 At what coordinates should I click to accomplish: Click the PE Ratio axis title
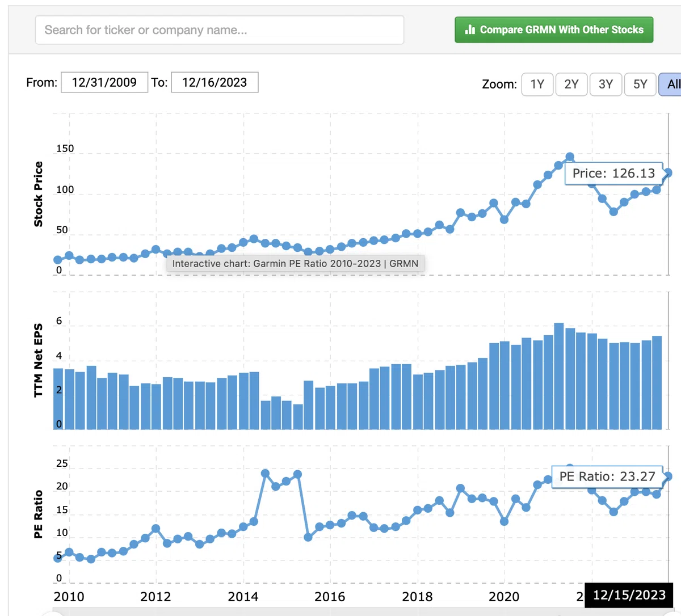click(x=38, y=514)
